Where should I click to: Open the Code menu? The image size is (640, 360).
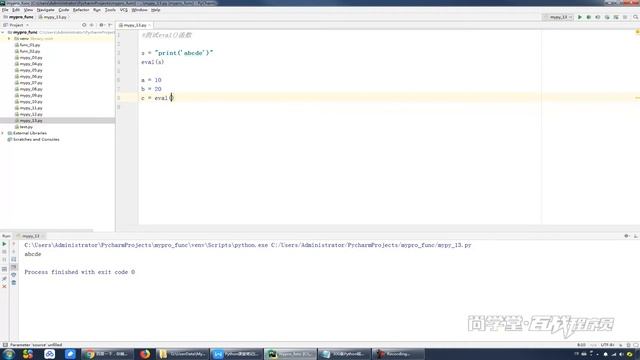coord(64,10)
